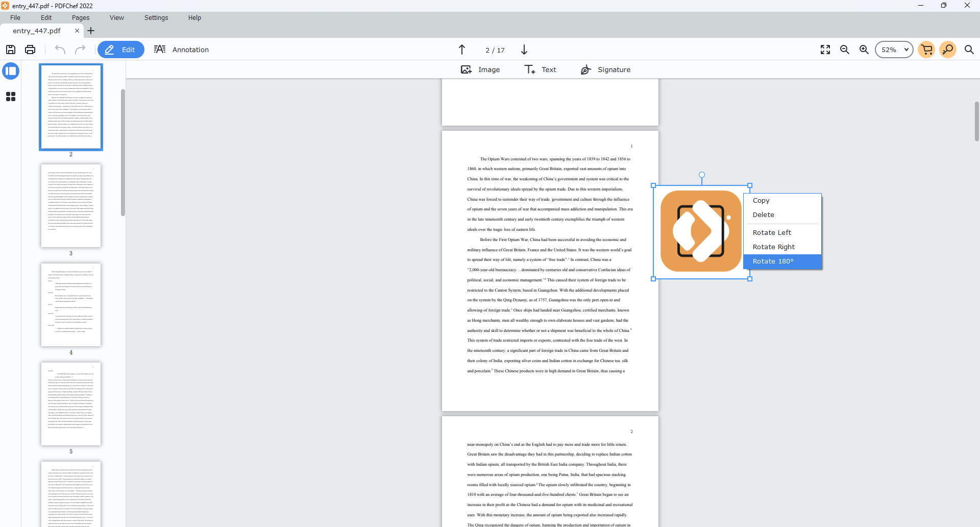Choose Rotate Left from context menu
This screenshot has height=527, width=980.
(782, 233)
